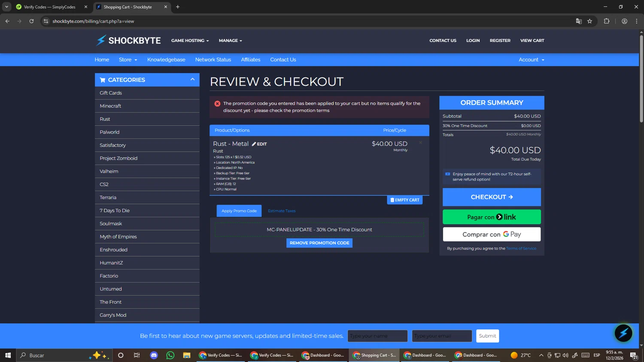Bookmark this page with the star icon
644x362 pixels.
pyautogui.click(x=589, y=21)
